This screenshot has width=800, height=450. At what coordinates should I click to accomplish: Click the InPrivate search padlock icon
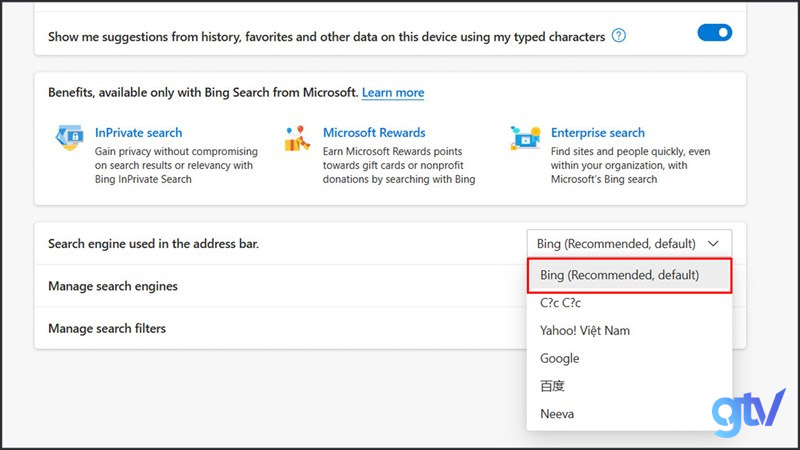coord(69,139)
